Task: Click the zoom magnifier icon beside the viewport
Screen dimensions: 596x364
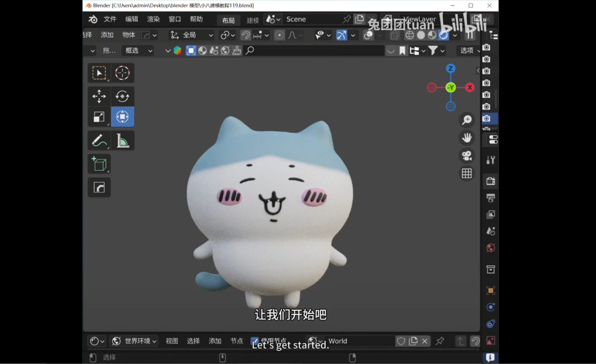Action: click(x=466, y=120)
